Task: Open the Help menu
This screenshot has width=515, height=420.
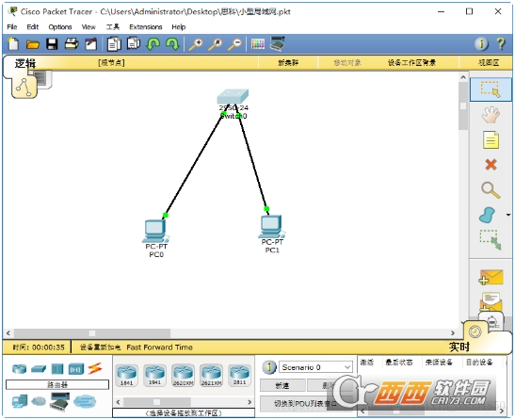Action: (x=179, y=27)
